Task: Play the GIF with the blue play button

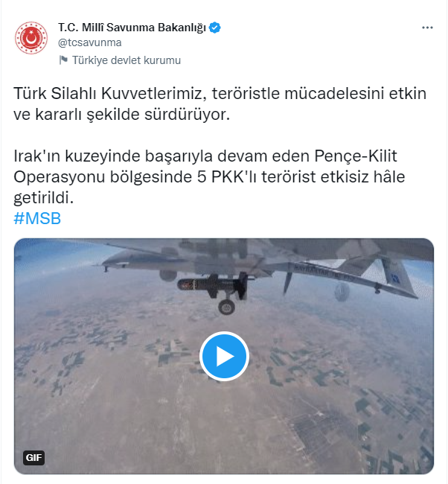Action: 224,356
